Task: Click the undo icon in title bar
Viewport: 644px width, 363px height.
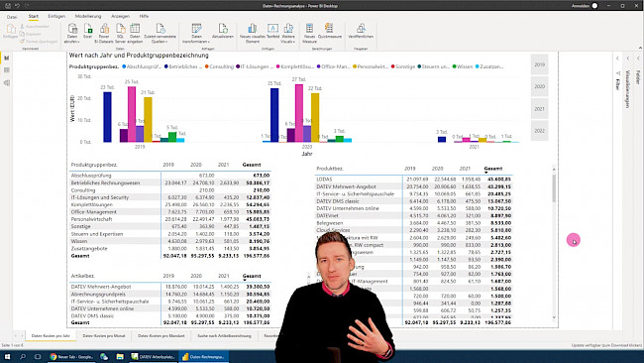Action: [17, 6]
